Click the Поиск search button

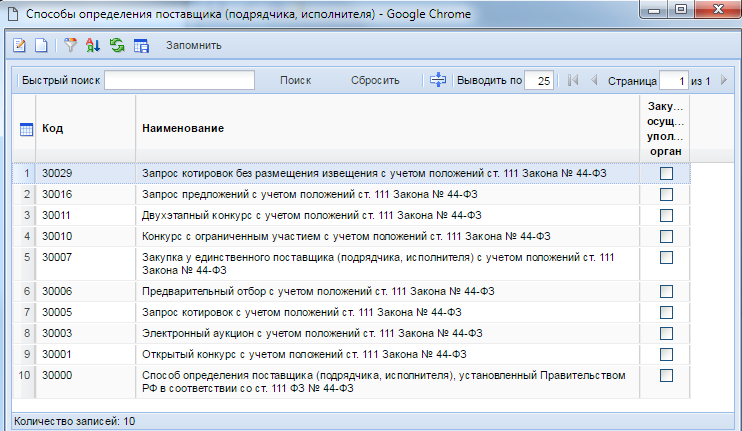tap(295, 81)
